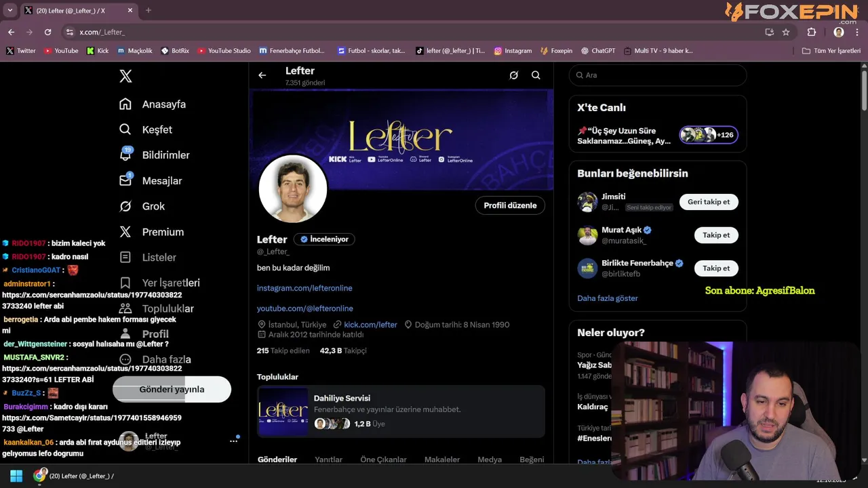Open Listeler from the sidebar

coord(148,258)
